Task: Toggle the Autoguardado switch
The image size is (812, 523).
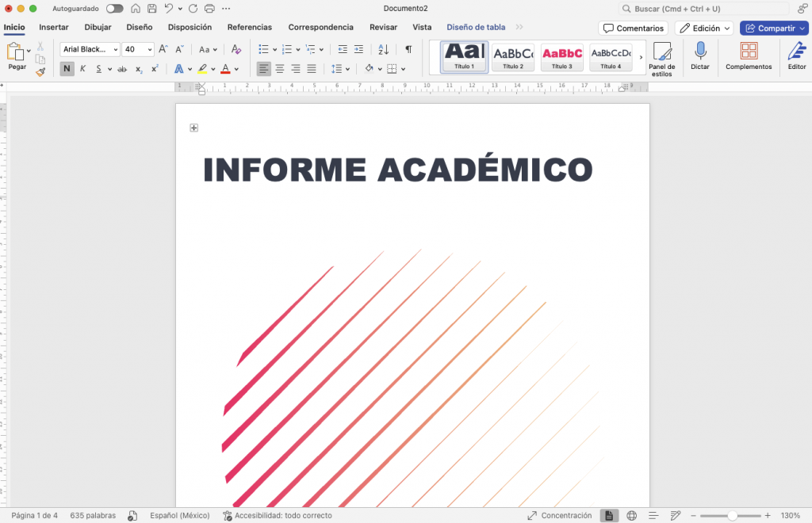Action: (115, 9)
